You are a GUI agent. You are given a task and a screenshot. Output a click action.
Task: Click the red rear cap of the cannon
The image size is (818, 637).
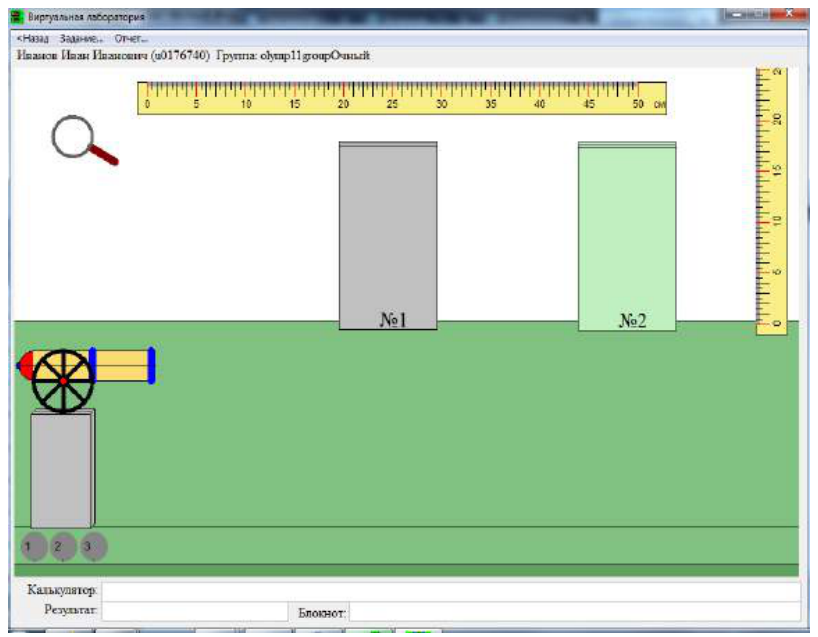25,364
